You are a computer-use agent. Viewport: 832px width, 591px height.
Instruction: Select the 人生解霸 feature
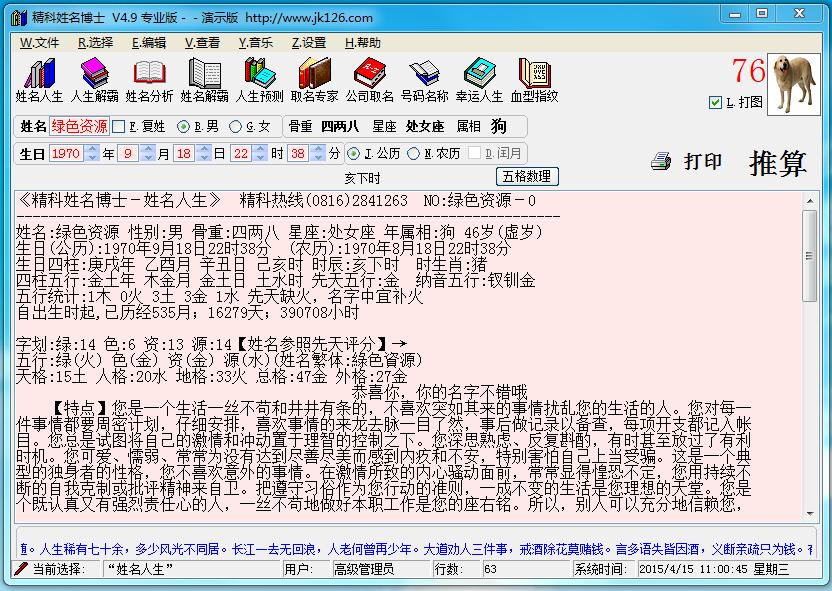[93, 79]
